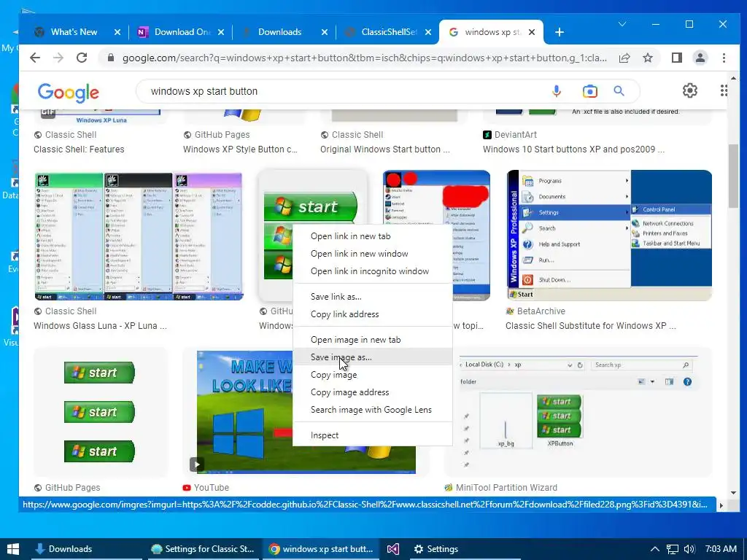Image resolution: width=747 pixels, height=560 pixels.
Task: Click the Google search text field
Action: coord(343,91)
